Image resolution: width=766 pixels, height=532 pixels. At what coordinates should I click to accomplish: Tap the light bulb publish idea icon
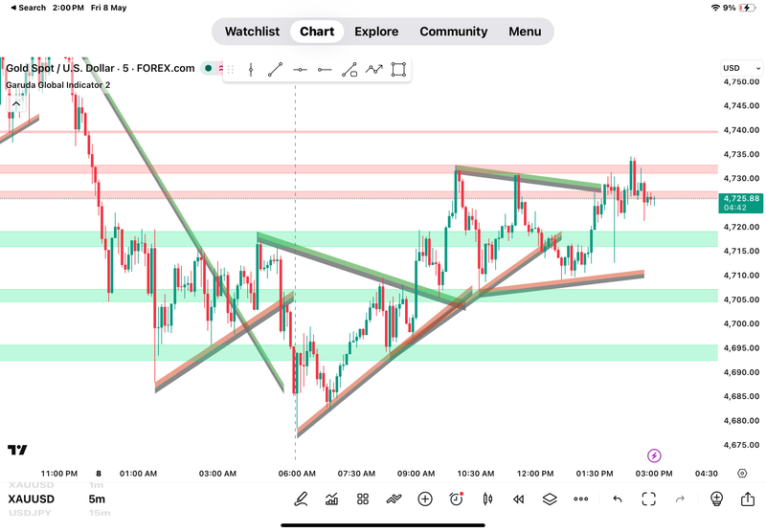pos(716,499)
